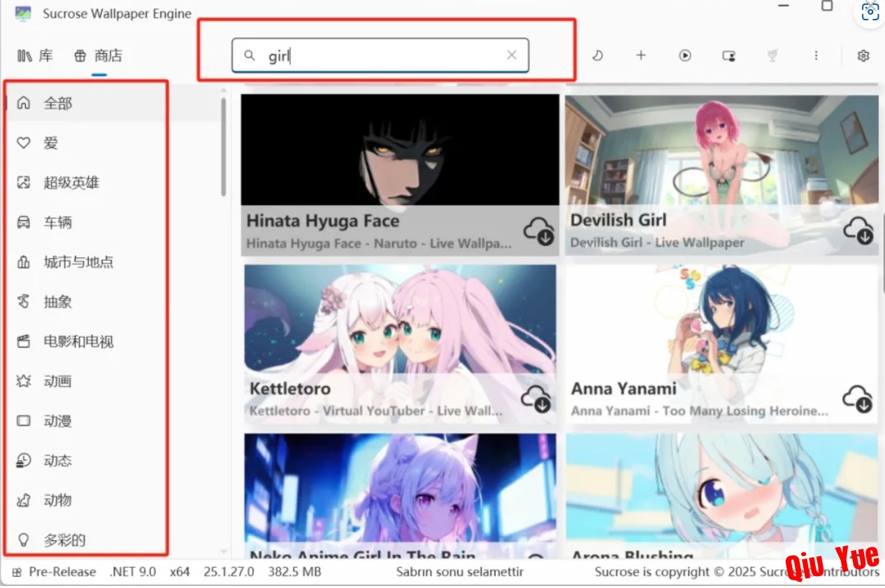Click the home icon beside 全部
Screen dimensions: 885x588
[24, 103]
